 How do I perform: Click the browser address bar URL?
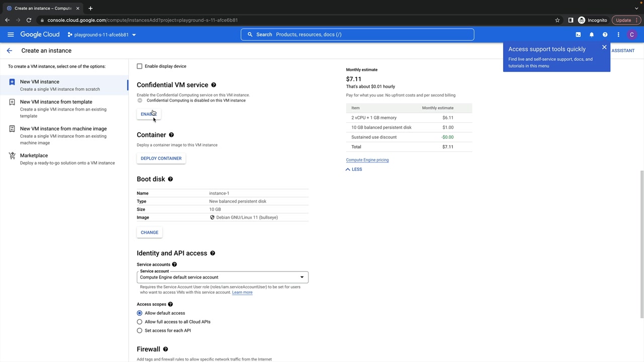(x=142, y=20)
